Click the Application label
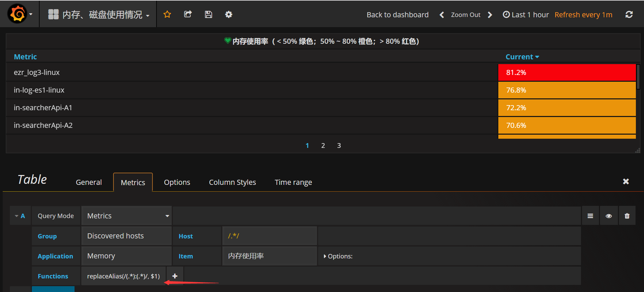The width and height of the screenshot is (644, 292). point(55,256)
